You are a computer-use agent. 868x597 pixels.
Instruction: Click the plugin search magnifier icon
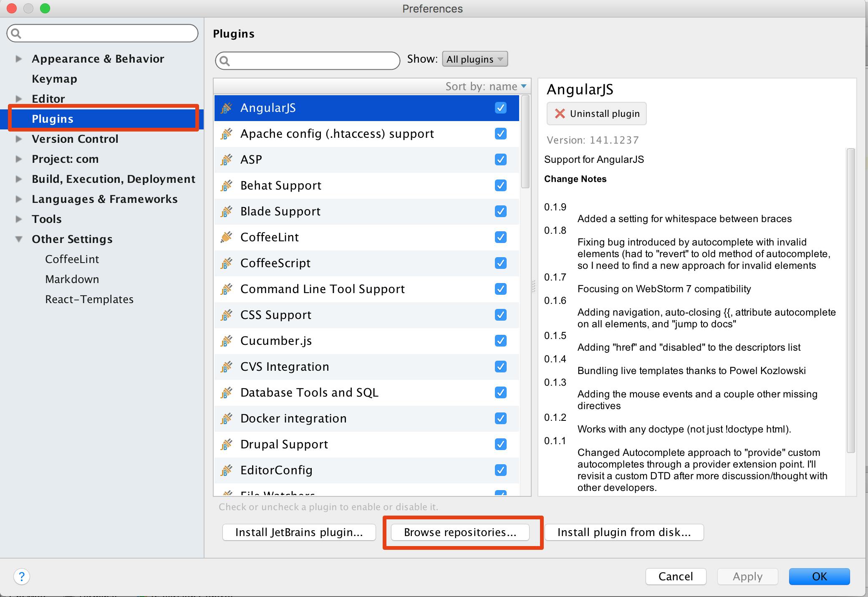tap(225, 61)
